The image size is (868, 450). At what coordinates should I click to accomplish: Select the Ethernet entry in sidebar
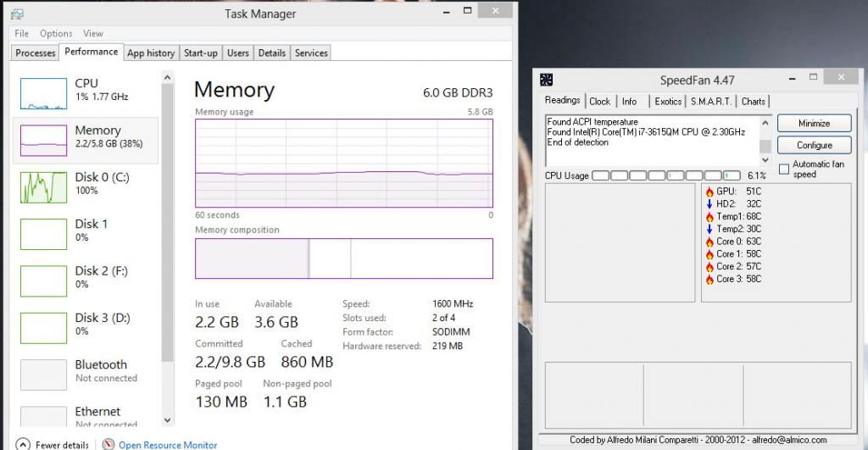click(86, 417)
